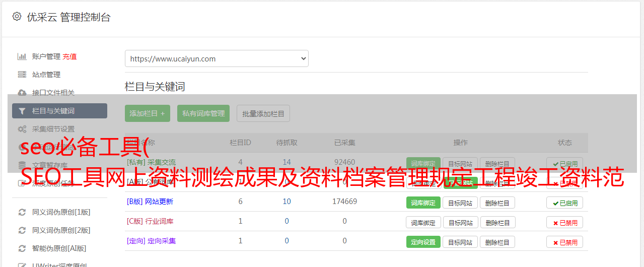Click 删除栏目 in the 网站更新 row

497,203
